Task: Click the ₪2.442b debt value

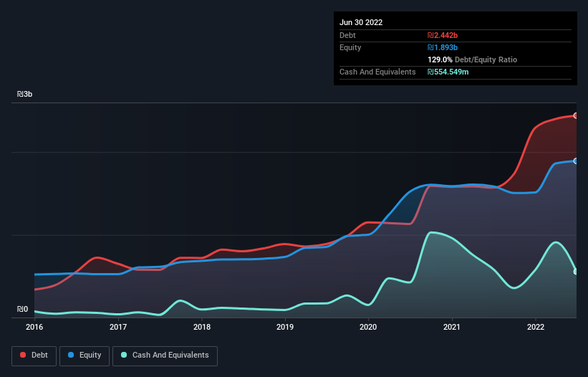Action: click(x=443, y=35)
